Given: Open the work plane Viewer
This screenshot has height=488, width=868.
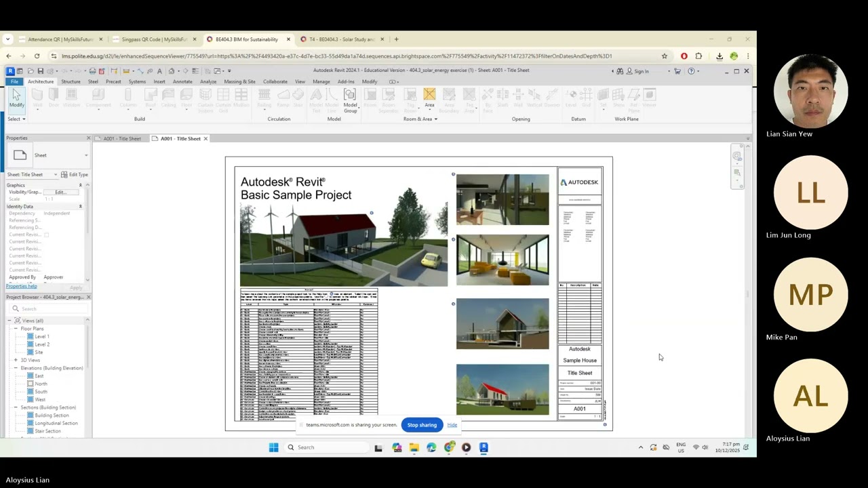Looking at the screenshot, I should tap(650, 99).
